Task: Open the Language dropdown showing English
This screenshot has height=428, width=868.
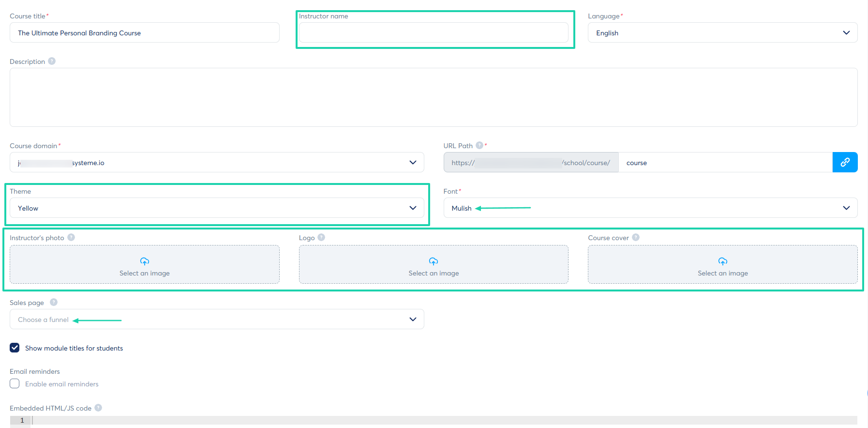Action: tap(723, 32)
